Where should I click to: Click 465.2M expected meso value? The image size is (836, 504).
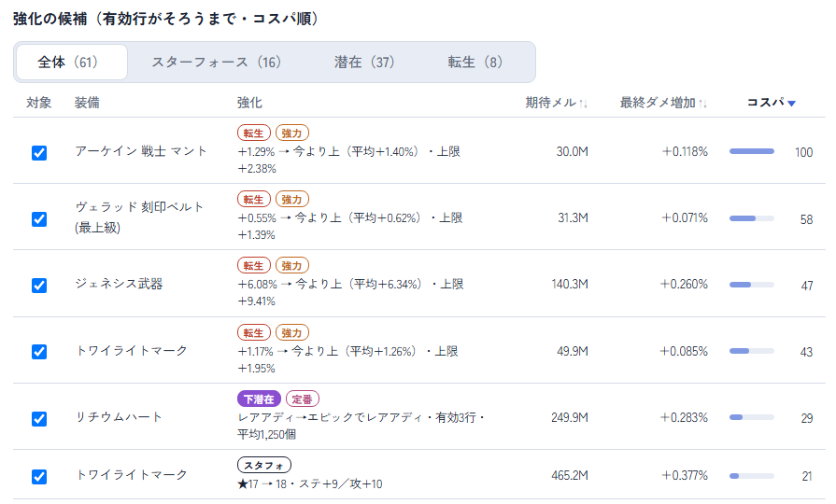(570, 475)
